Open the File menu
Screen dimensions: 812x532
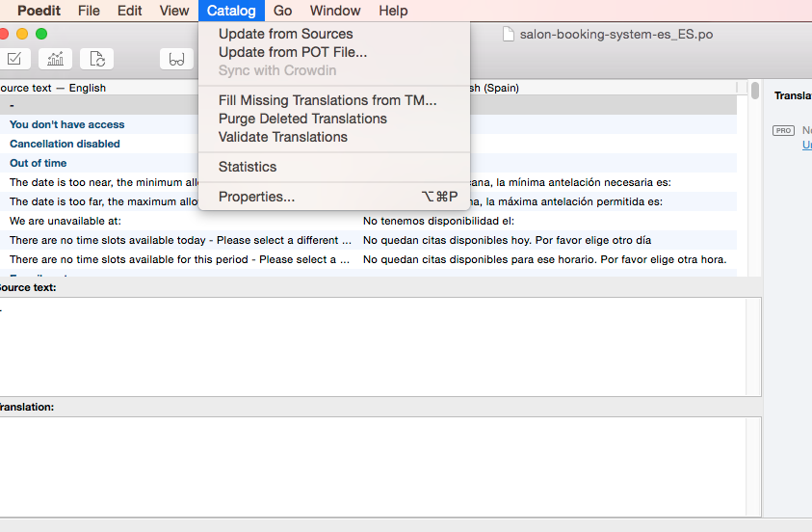[x=89, y=11]
